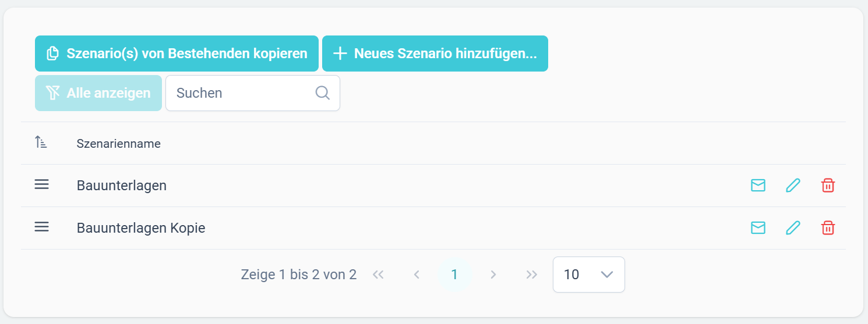The image size is (868, 324).
Task: Jump to last page with double-right arrows
Action: tap(532, 275)
